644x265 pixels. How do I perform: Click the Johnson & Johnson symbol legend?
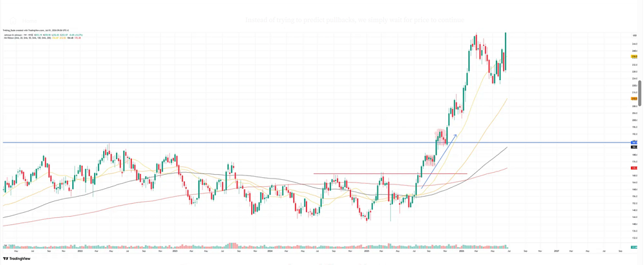coord(43,35)
